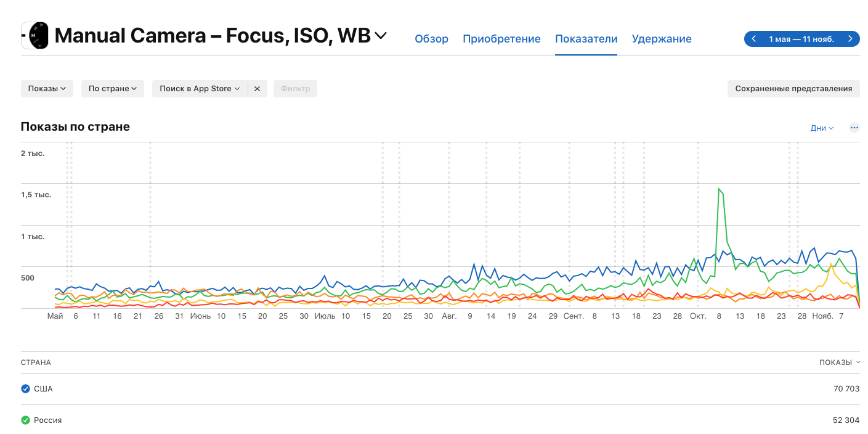Open the date range 1 мая — 11 нояб.
This screenshot has width=868, height=434.
coord(801,39)
